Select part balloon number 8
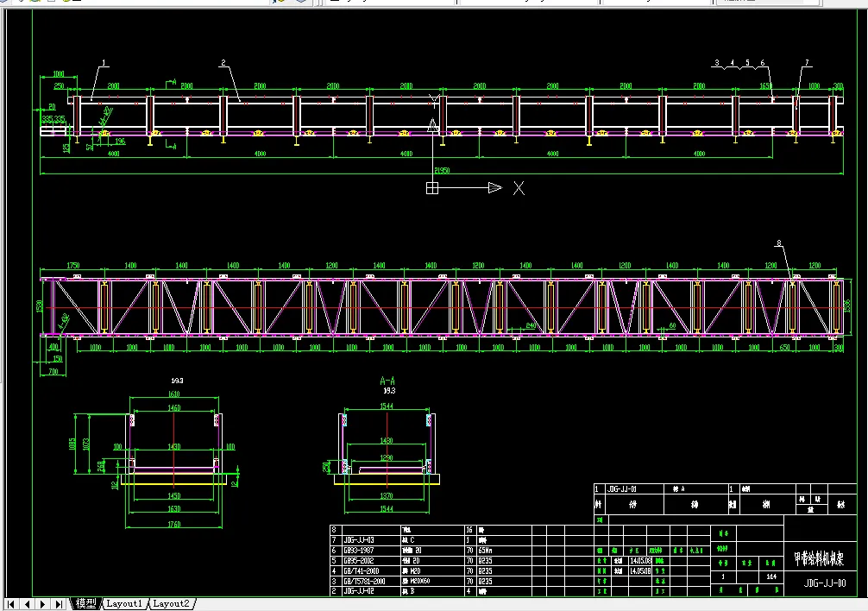This screenshot has height=611, width=868. point(779,243)
